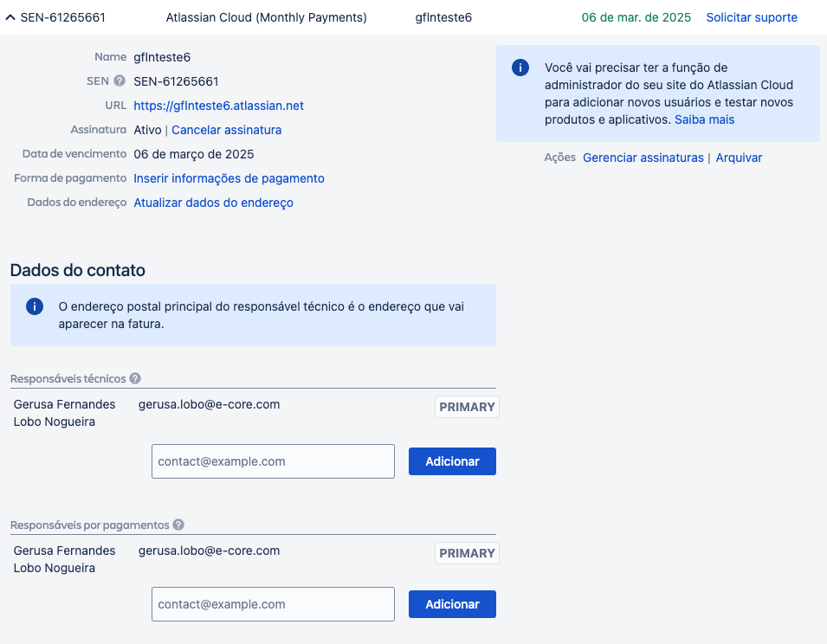
Task: Click gerusa.lobo@e-core.com under Responsáveis por pagamentos
Action: pyautogui.click(x=209, y=551)
